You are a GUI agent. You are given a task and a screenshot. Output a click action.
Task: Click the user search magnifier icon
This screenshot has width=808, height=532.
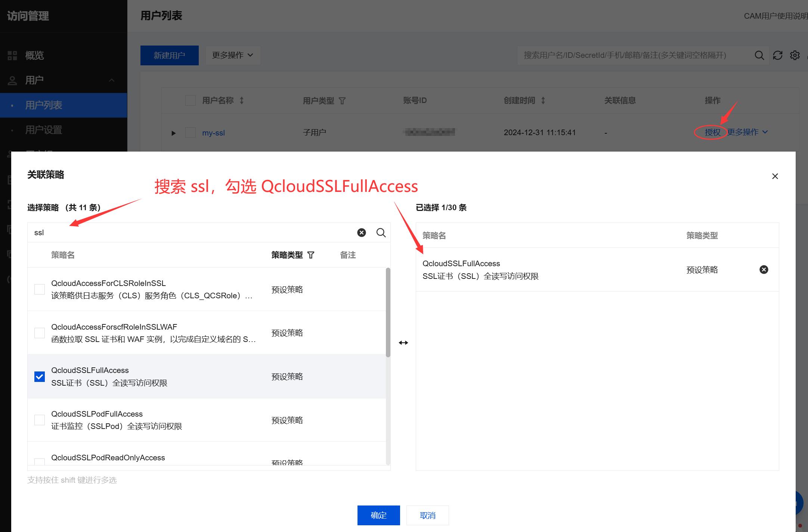759,55
